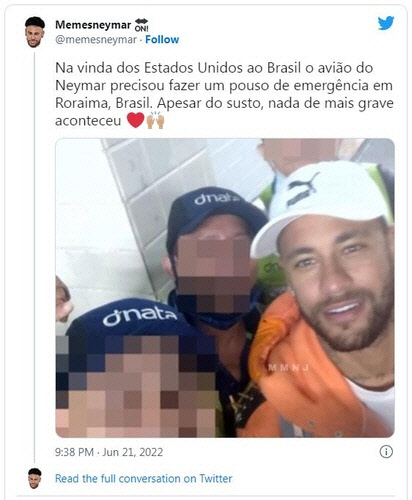The image size is (412, 500).
Task: Click the Memesneymar display name
Action: click(93, 25)
